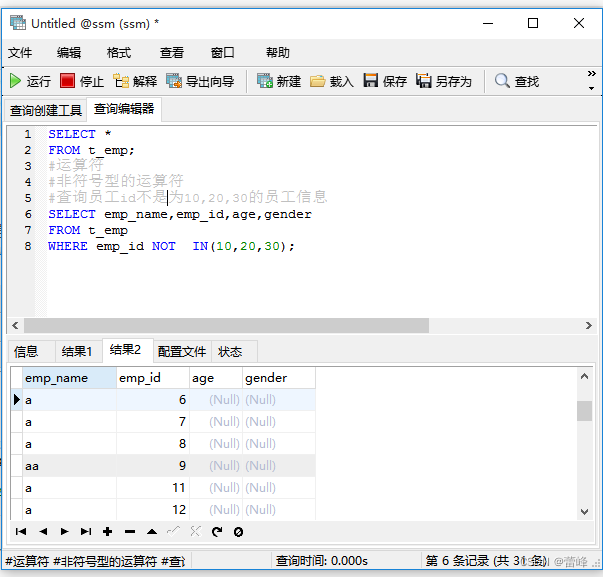
Task: Click the editor horizontal scrollbar thumb
Action: [226, 325]
